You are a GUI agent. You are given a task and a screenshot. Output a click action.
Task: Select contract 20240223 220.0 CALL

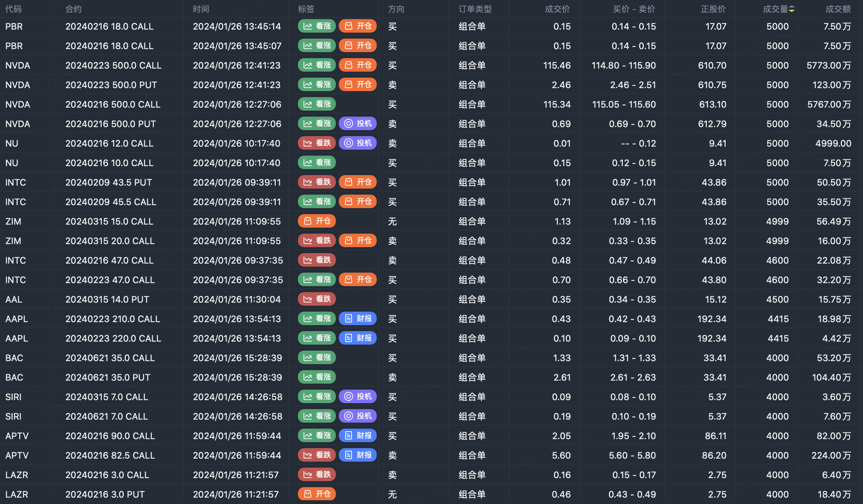point(113,339)
